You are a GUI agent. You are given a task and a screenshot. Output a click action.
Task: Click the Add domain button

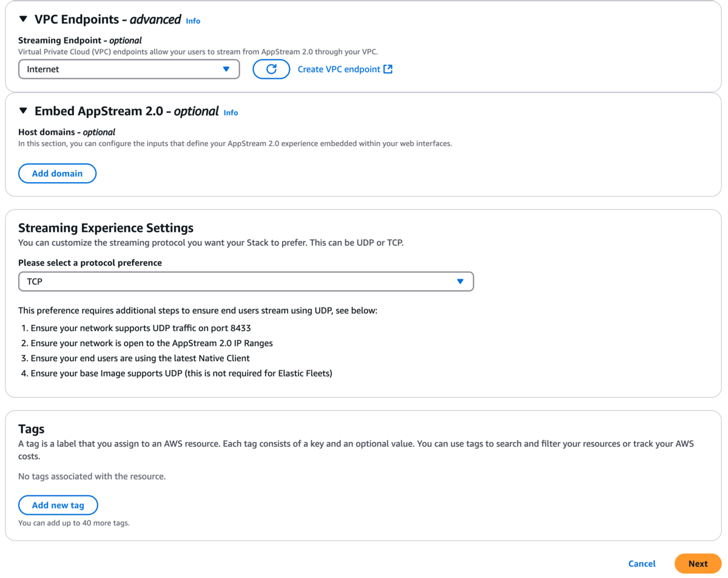click(58, 174)
